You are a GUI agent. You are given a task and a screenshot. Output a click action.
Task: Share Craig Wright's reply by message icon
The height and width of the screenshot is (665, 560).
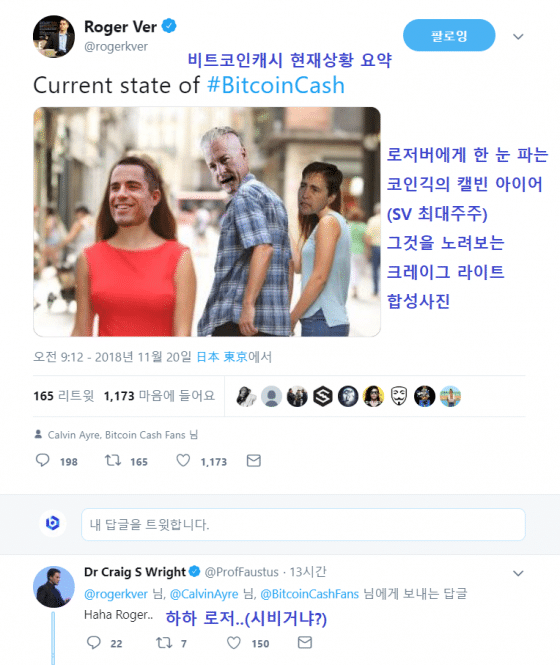coord(305,643)
